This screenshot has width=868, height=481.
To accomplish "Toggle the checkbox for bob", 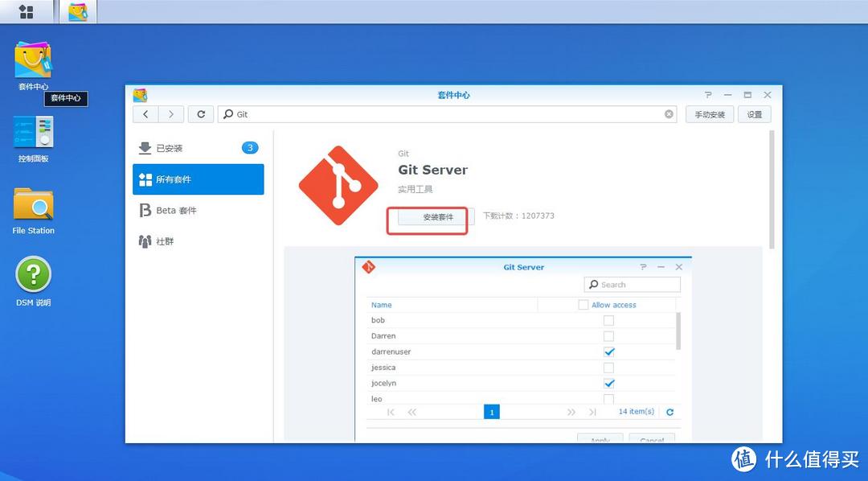I will (608, 320).
